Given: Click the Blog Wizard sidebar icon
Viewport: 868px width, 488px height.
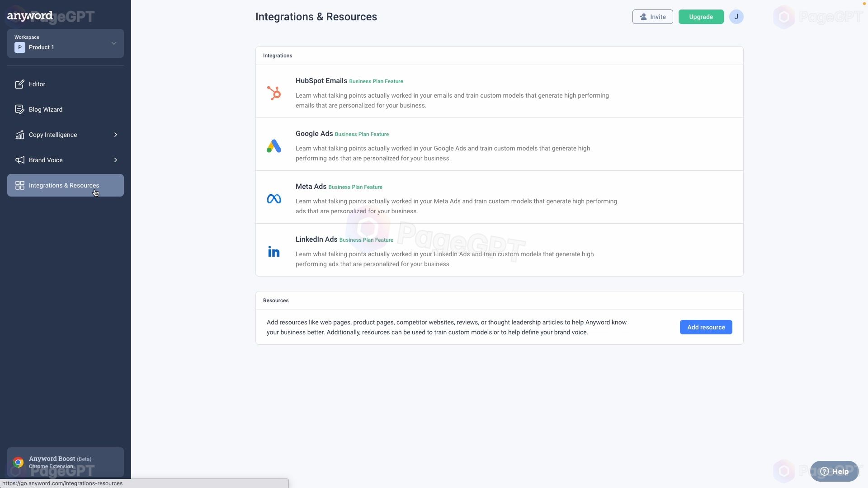Looking at the screenshot, I should pos(19,109).
